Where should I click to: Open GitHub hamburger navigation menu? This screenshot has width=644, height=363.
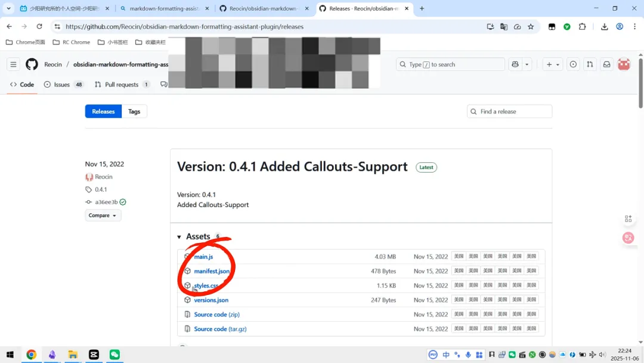pos(13,64)
